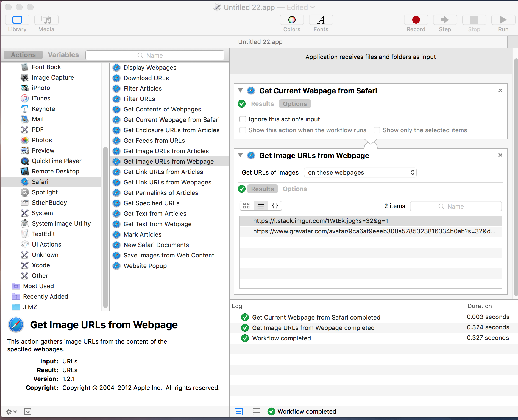Run the workflow
This screenshot has height=420, width=518.
coord(503,20)
